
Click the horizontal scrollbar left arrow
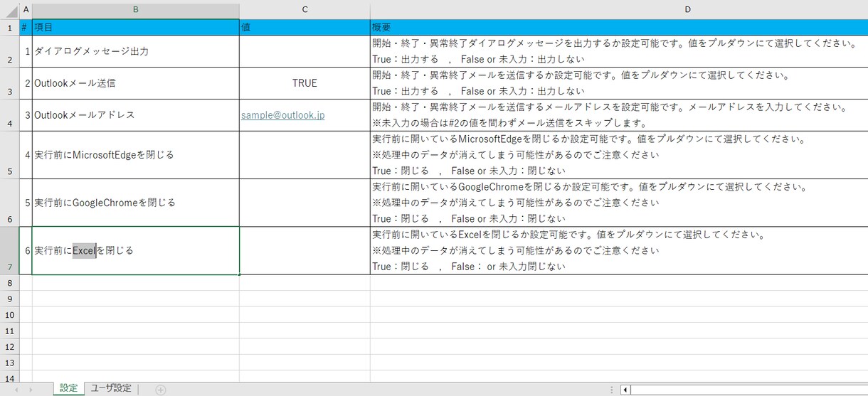(625, 390)
